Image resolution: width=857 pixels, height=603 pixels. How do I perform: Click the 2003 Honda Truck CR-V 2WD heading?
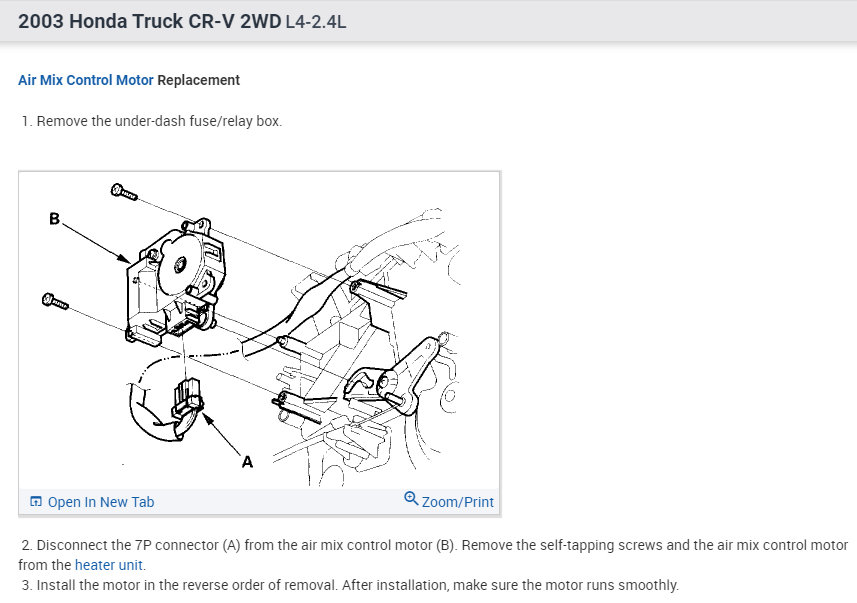150,21
